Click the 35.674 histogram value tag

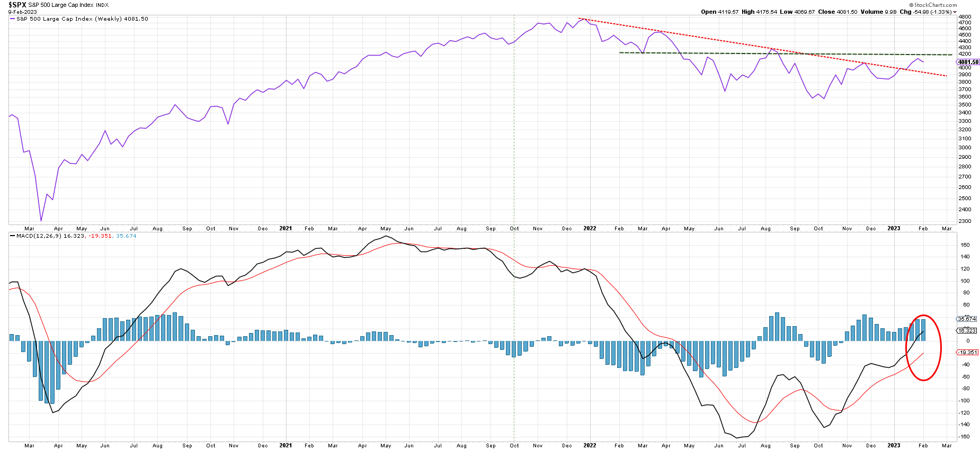pos(967,319)
